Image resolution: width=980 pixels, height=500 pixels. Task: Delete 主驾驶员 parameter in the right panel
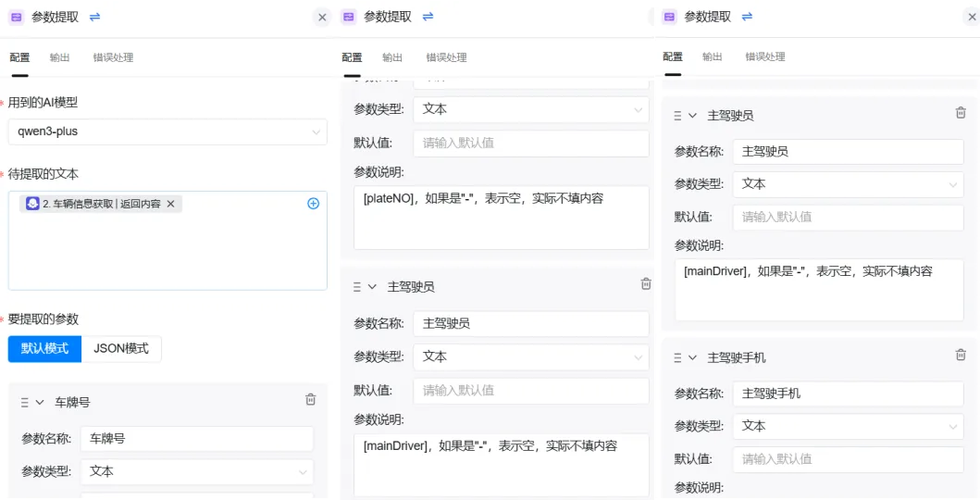(961, 113)
